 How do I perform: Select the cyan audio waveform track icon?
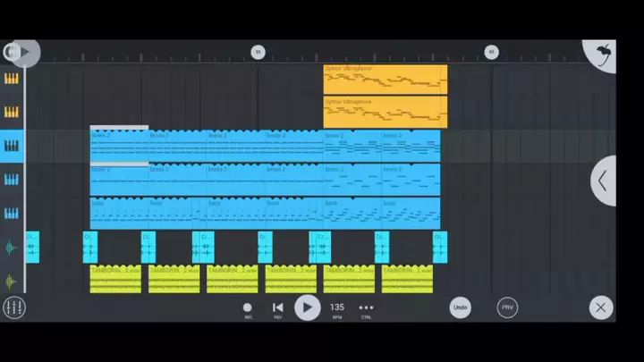click(12, 248)
